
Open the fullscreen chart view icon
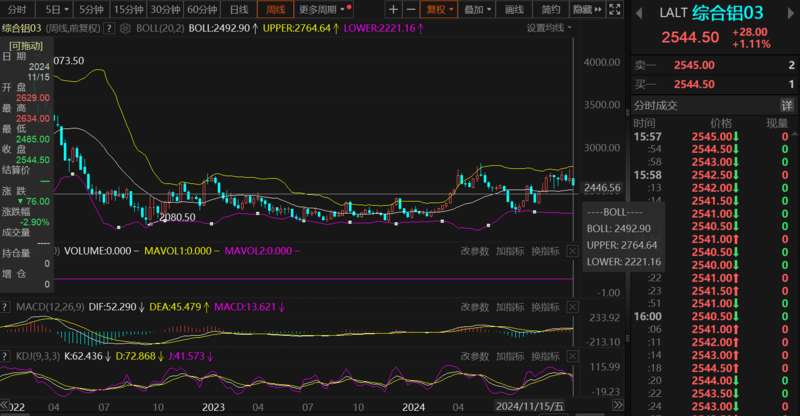coord(614,9)
